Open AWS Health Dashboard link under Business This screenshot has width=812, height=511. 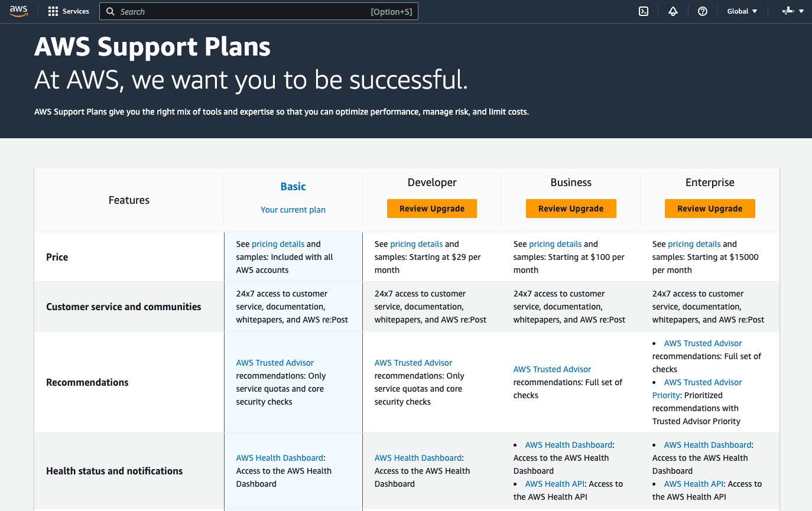coord(569,445)
